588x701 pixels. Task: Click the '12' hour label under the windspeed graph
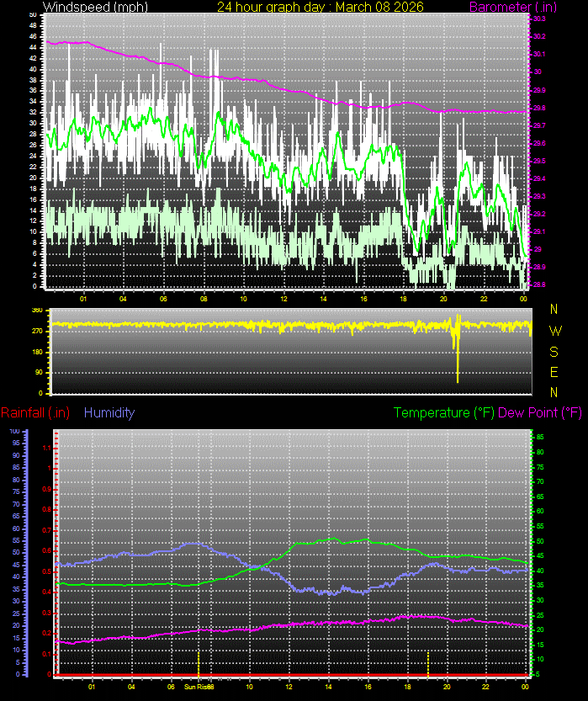283,299
